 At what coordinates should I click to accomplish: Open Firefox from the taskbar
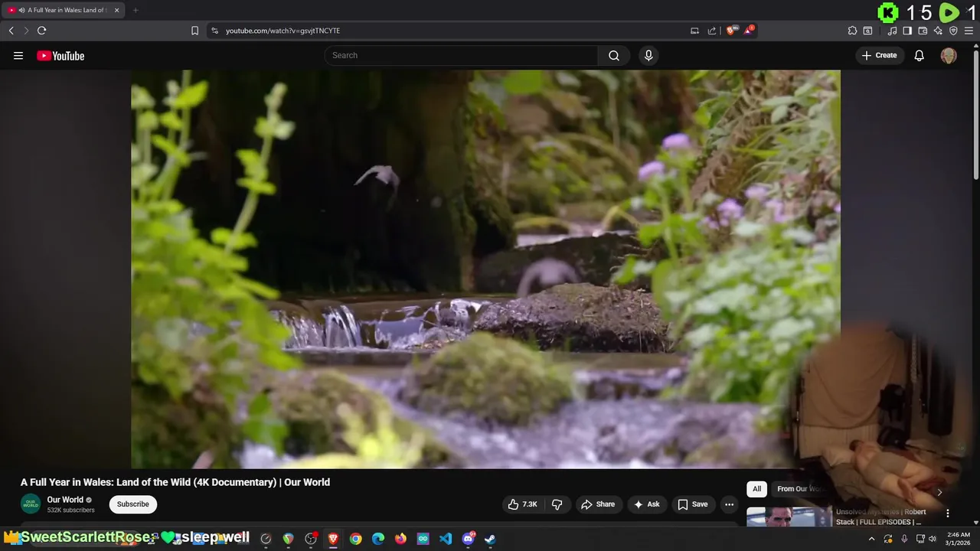(400, 539)
